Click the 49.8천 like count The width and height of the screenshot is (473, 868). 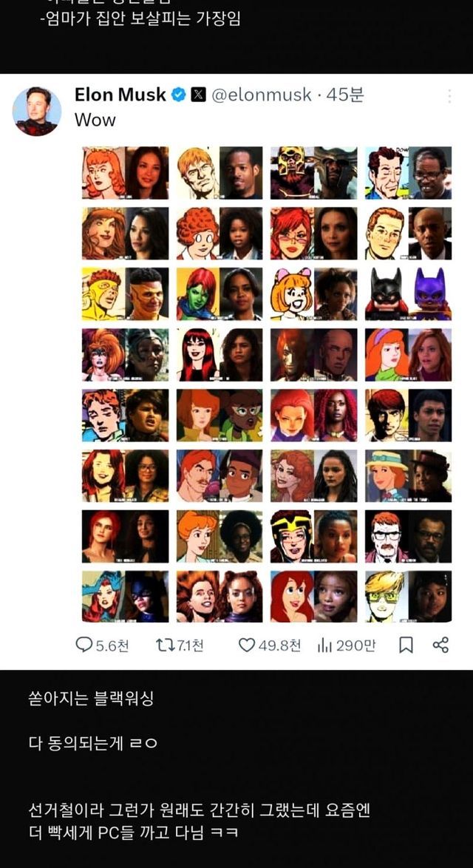(x=280, y=645)
